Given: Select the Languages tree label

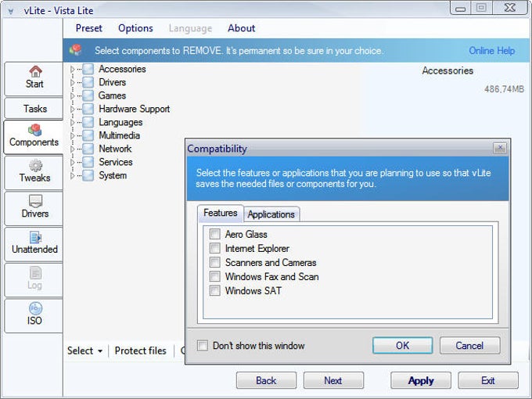Looking at the screenshot, I should 120,123.
